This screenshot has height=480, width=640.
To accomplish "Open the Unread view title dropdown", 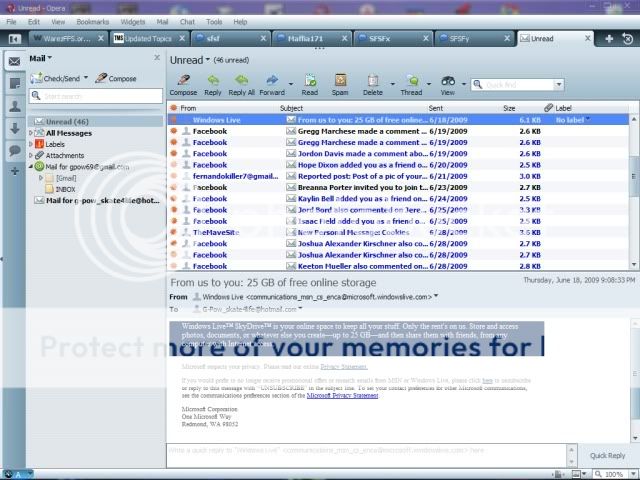I will (207, 60).
